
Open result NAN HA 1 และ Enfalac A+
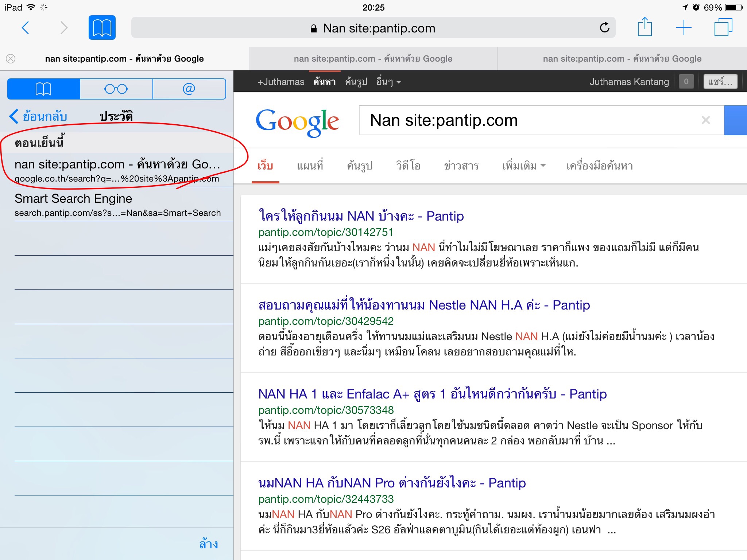tap(433, 394)
